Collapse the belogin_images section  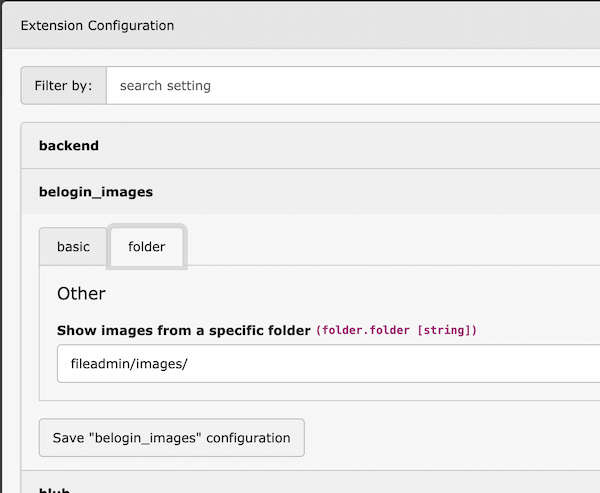pyautogui.click(x=300, y=191)
